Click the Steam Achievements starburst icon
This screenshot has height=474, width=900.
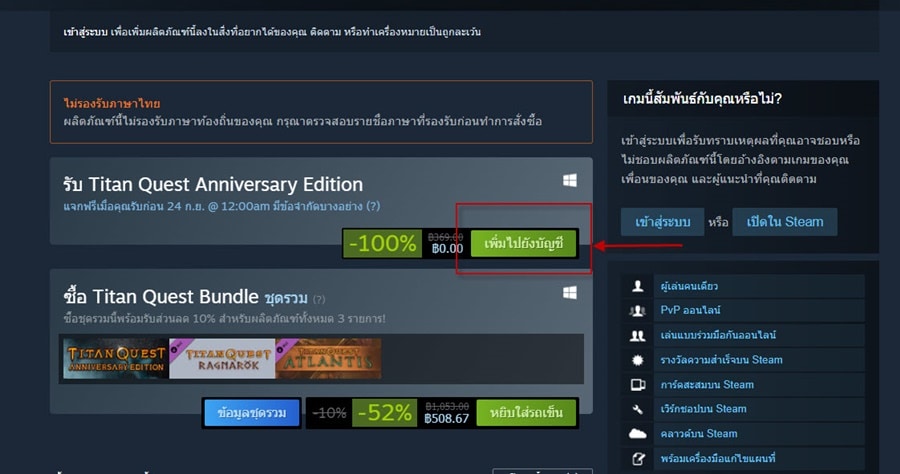pyautogui.click(x=637, y=360)
